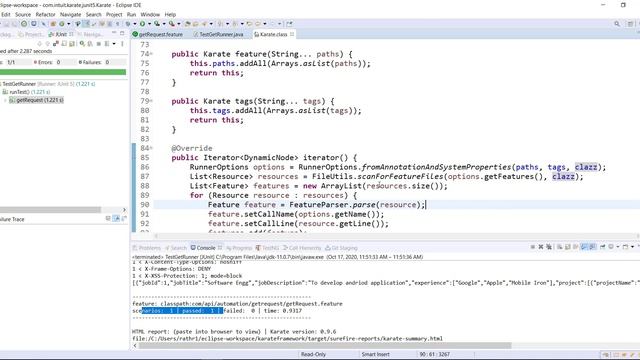Open the TestNG view tab
The image size is (640, 360).
(x=267, y=248)
